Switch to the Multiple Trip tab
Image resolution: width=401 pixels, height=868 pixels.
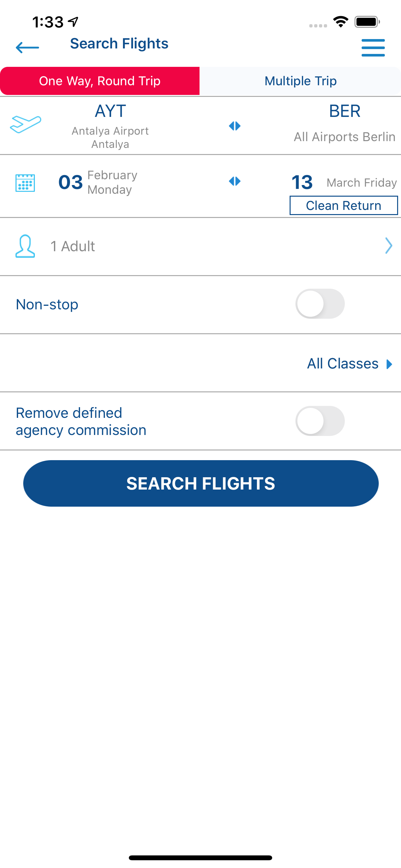(300, 81)
